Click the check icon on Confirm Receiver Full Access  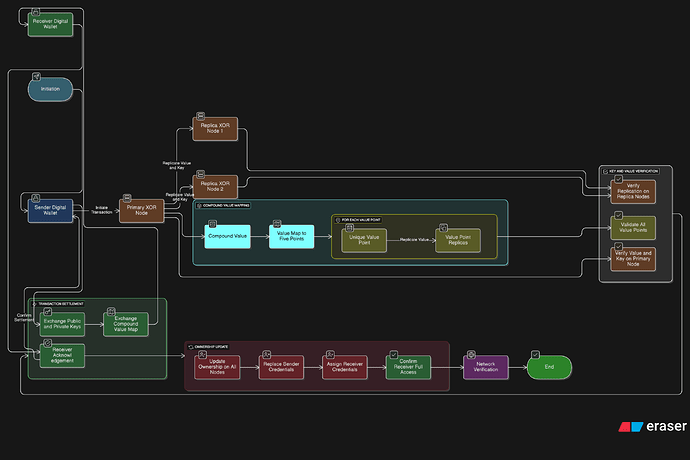click(394, 354)
